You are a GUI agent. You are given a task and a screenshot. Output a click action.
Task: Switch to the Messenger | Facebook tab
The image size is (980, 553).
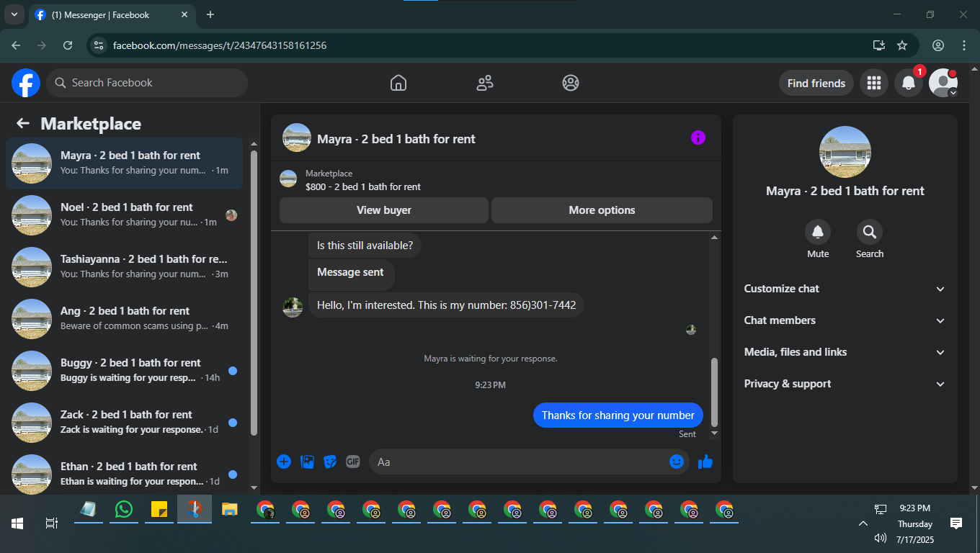tap(112, 14)
